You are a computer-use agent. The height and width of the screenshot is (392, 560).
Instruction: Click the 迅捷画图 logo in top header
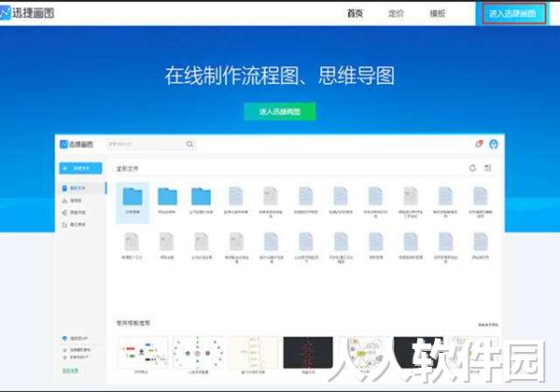click(27, 13)
